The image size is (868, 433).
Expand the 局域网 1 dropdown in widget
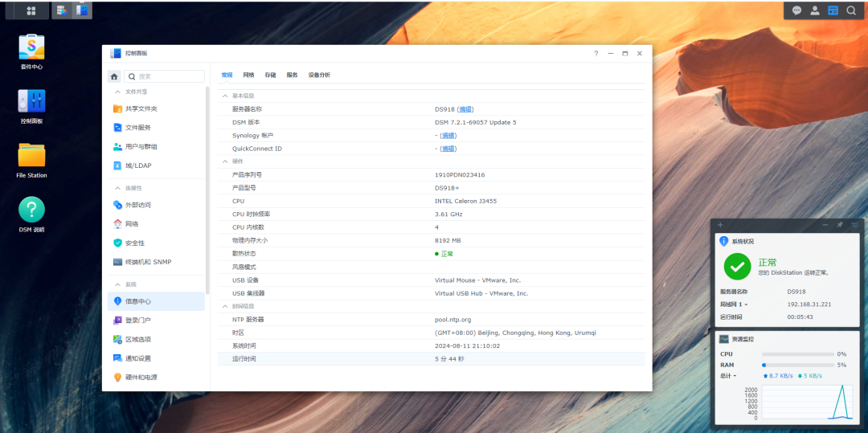pos(734,304)
